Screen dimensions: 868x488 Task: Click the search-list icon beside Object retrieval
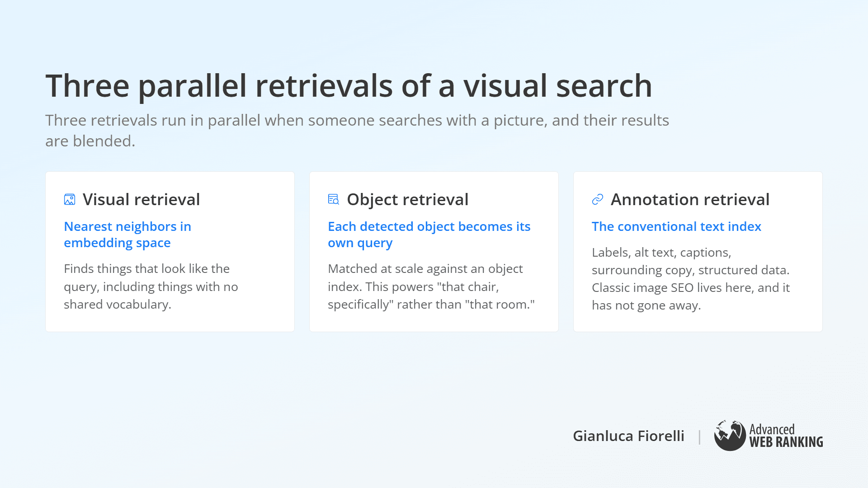click(334, 199)
